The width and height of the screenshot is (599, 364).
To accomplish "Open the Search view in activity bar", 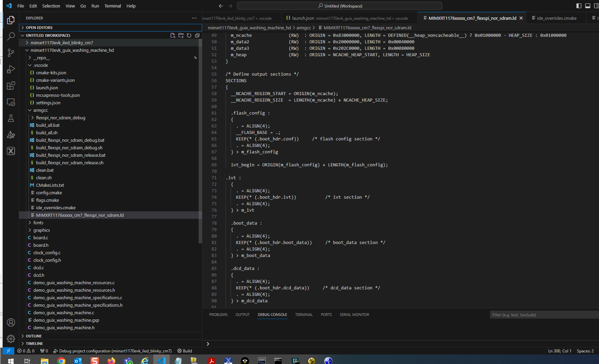I will [11, 36].
